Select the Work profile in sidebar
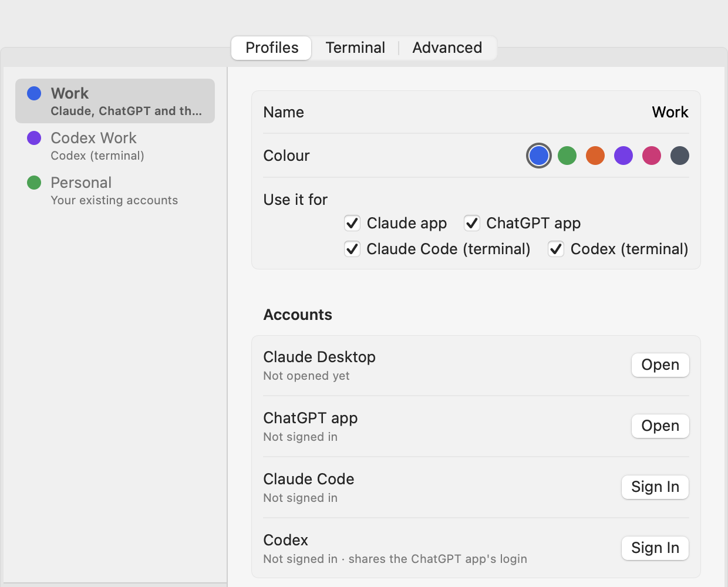The image size is (728, 587). 115,101
